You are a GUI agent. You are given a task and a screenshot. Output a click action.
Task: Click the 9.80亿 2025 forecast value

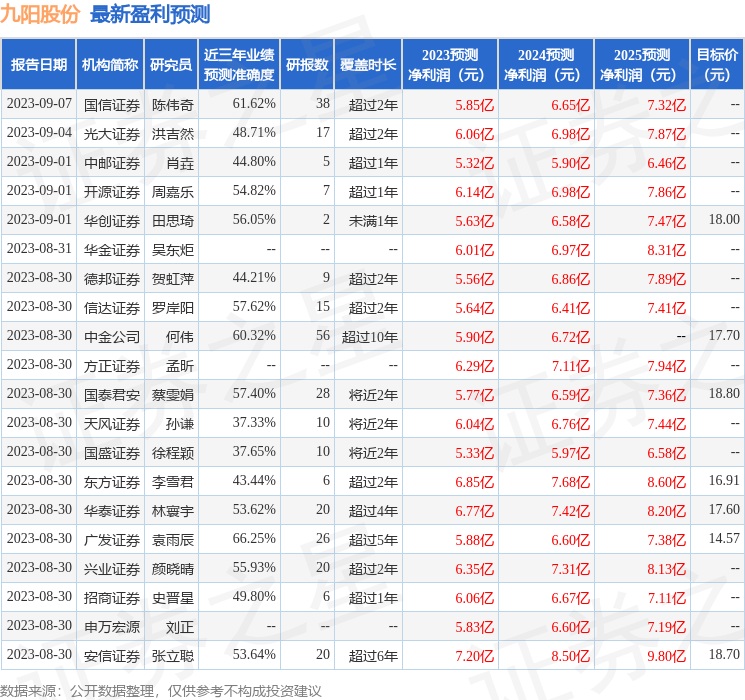pos(666,656)
